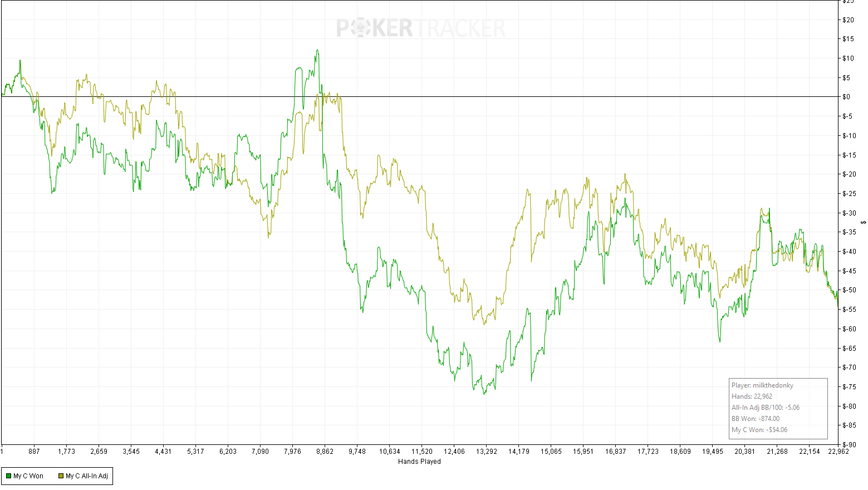Select the "BB Won: -874.00" stat line

click(756, 419)
